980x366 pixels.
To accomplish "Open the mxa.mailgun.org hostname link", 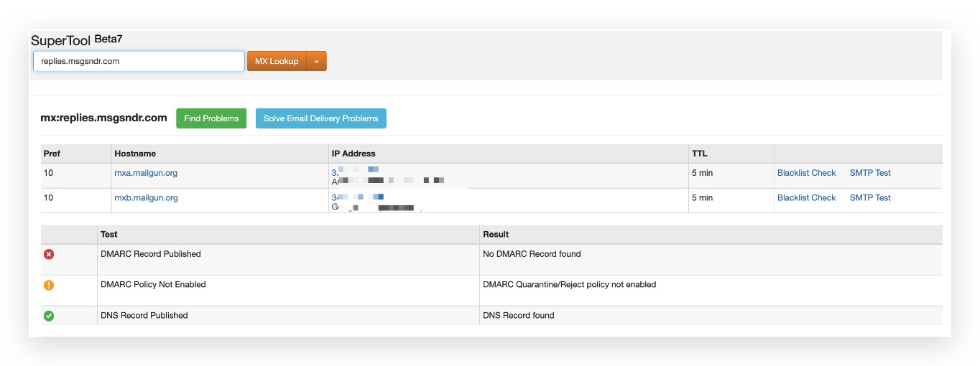I will pos(146,173).
